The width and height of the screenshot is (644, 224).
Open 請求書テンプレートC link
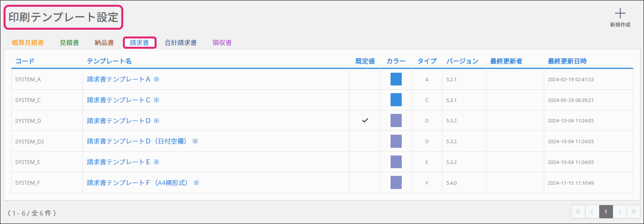[x=119, y=100]
